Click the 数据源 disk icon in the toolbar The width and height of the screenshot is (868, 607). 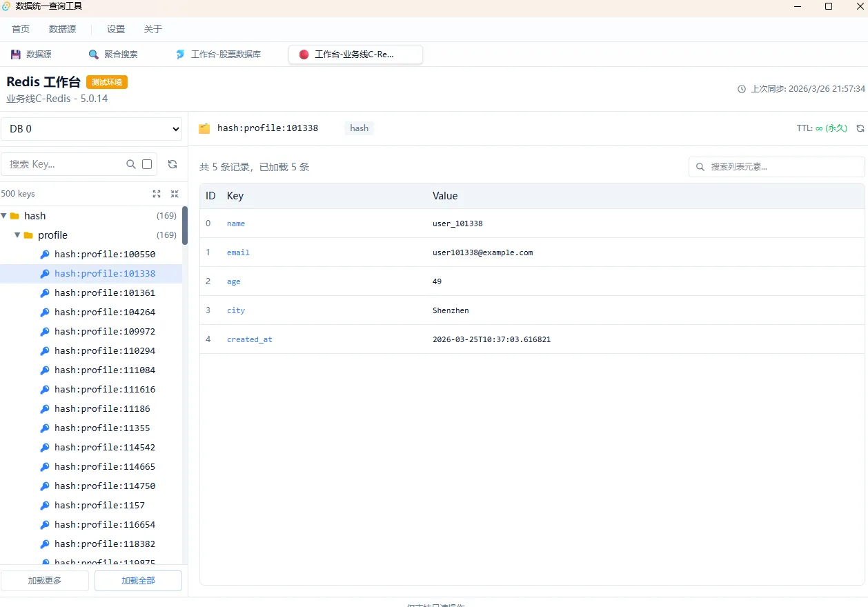coord(15,54)
